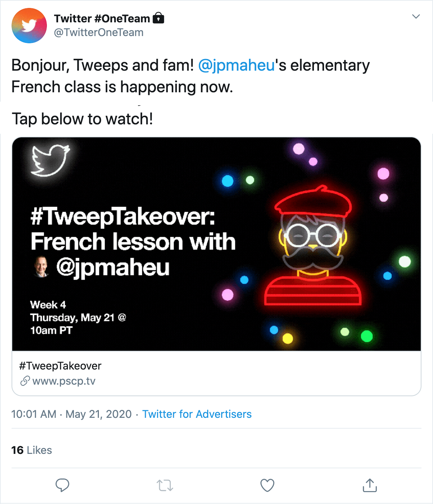Click the padlock icon beside account name

(158, 18)
